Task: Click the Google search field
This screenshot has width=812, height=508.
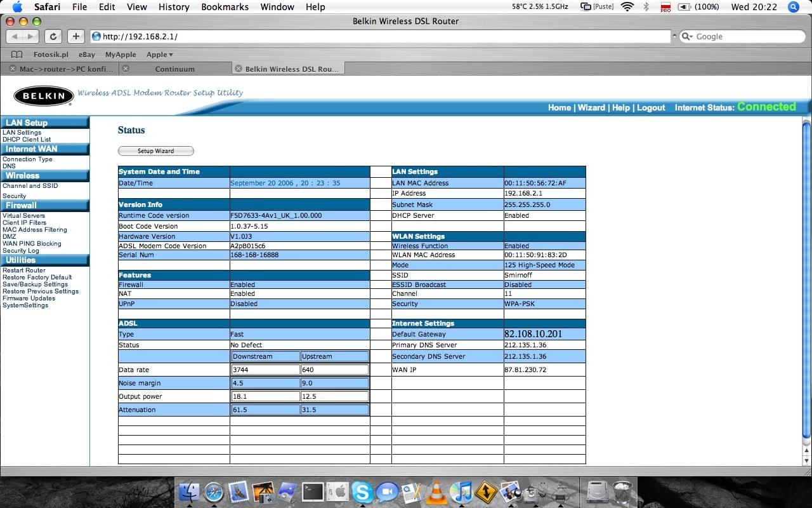Action: [743, 36]
